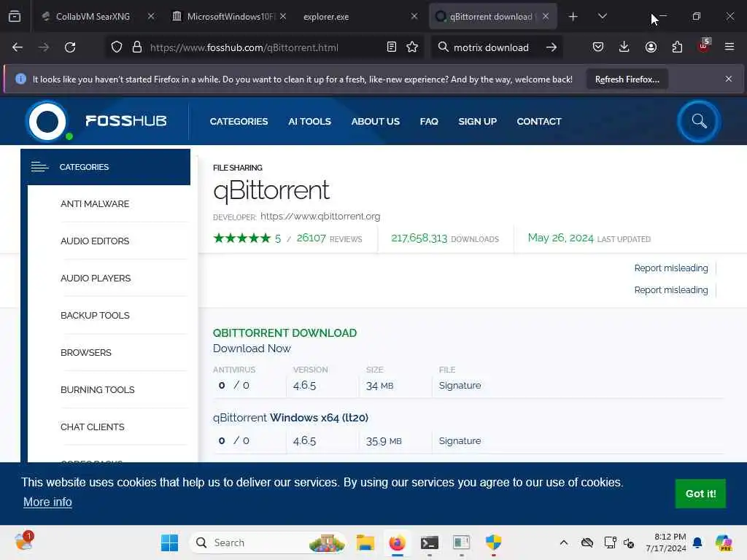The image size is (747, 560).
Task: Accept cookies with Got it! button
Action: point(700,494)
